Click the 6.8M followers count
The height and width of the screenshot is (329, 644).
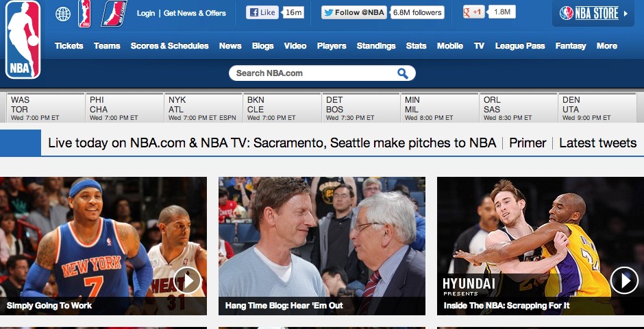coord(417,12)
